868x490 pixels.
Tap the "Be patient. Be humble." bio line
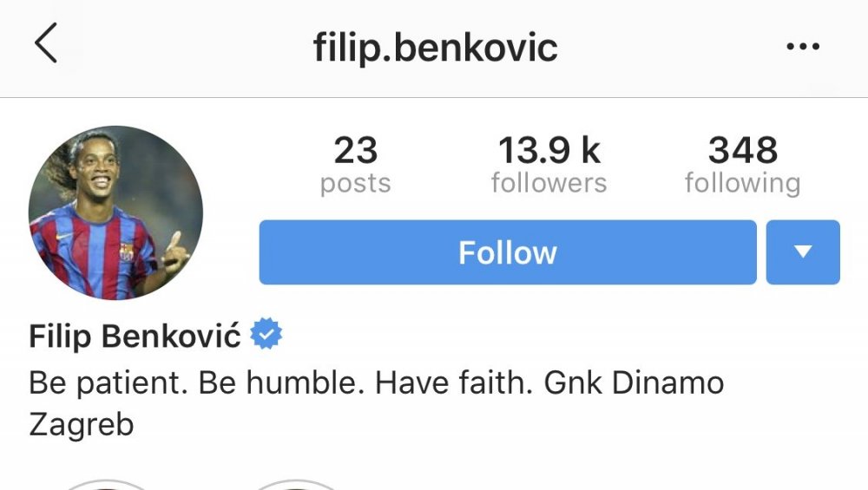click(x=196, y=383)
